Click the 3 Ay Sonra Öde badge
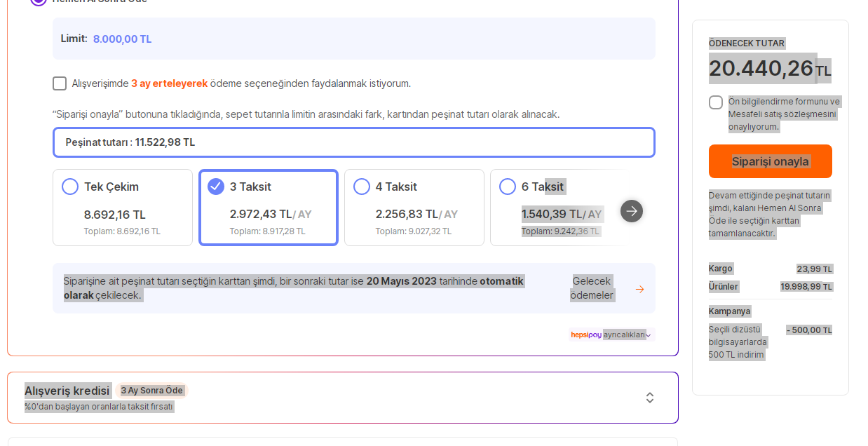Viewport: 868px width, 446px height. click(151, 391)
